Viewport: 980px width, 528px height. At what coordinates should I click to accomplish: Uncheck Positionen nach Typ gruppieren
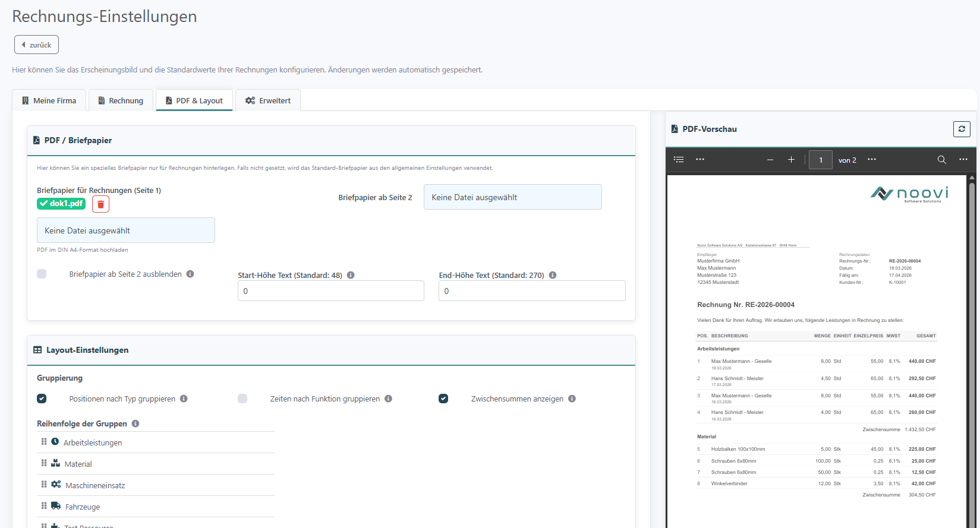pos(42,399)
